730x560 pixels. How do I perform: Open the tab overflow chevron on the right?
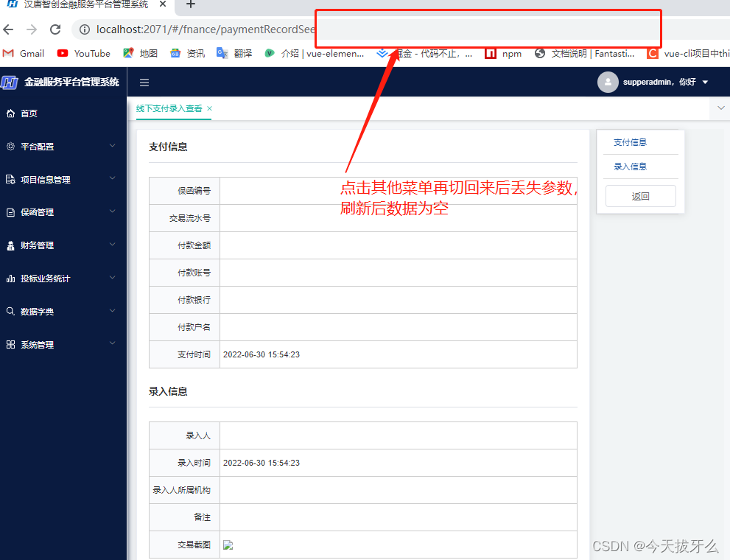click(720, 108)
